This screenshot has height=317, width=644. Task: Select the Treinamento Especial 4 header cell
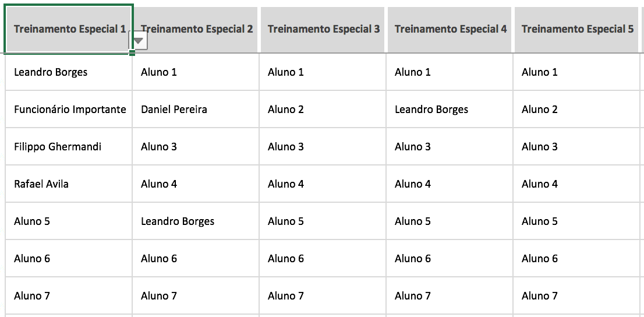coord(450,30)
